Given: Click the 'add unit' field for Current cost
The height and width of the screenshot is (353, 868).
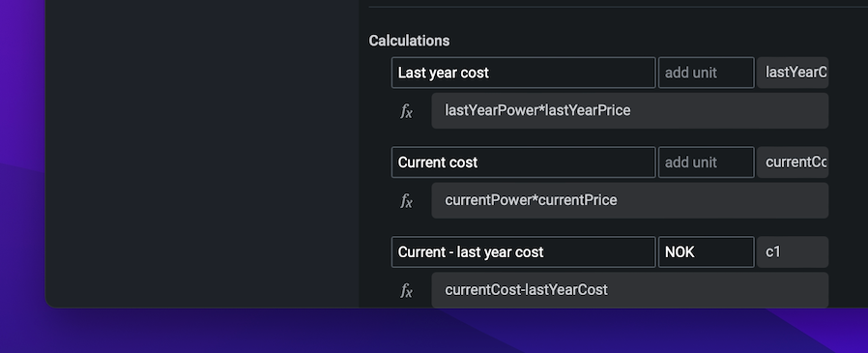Looking at the screenshot, I should [x=706, y=162].
